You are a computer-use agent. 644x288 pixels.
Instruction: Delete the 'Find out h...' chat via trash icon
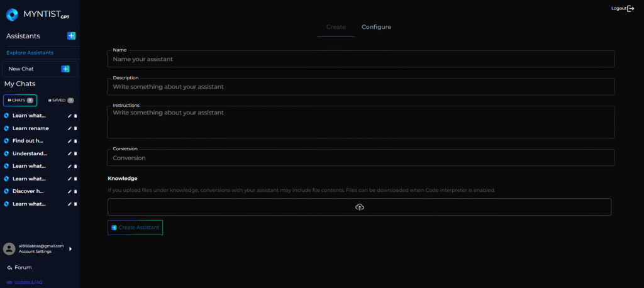pyautogui.click(x=75, y=141)
